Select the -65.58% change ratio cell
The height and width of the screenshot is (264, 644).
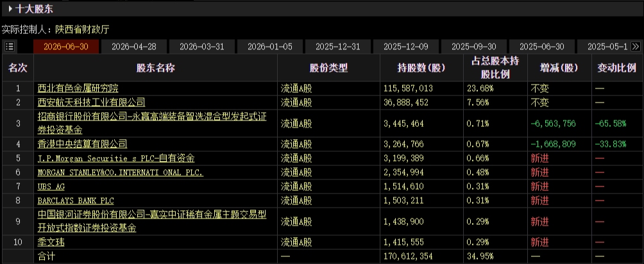pyautogui.click(x=610, y=124)
